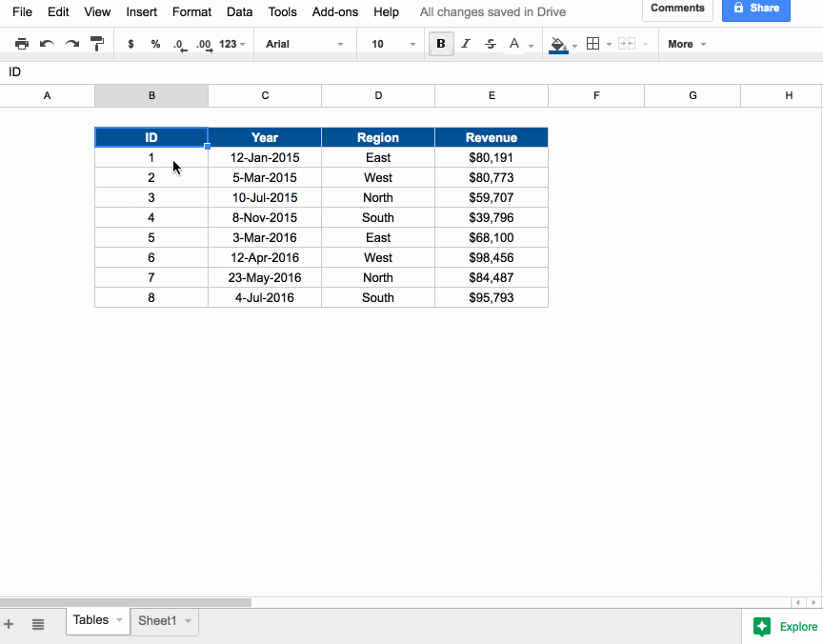Screen dimensions: 823x644
Task: Select the Print icon
Action: [21, 44]
